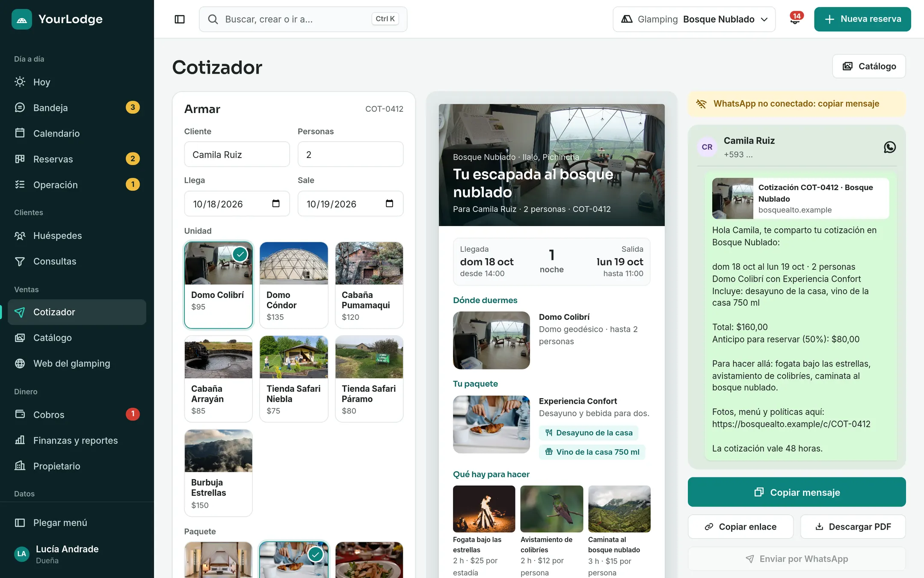924x578 pixels.
Task: Select Domo Cóndor unit card
Action: [x=294, y=285]
